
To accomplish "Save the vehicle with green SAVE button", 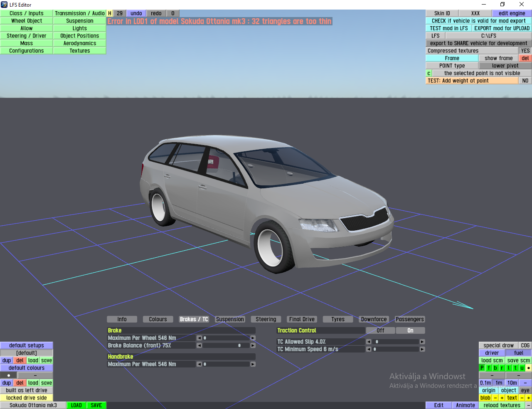I will coord(96,405).
